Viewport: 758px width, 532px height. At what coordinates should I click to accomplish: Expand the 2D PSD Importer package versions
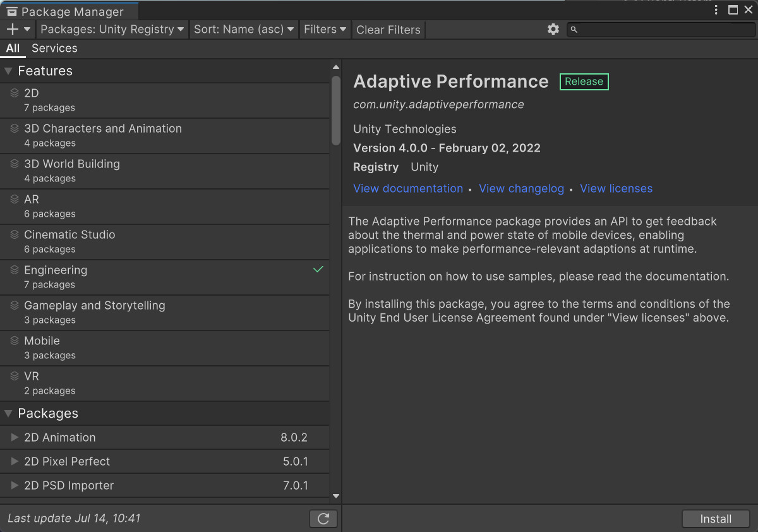[15, 485]
